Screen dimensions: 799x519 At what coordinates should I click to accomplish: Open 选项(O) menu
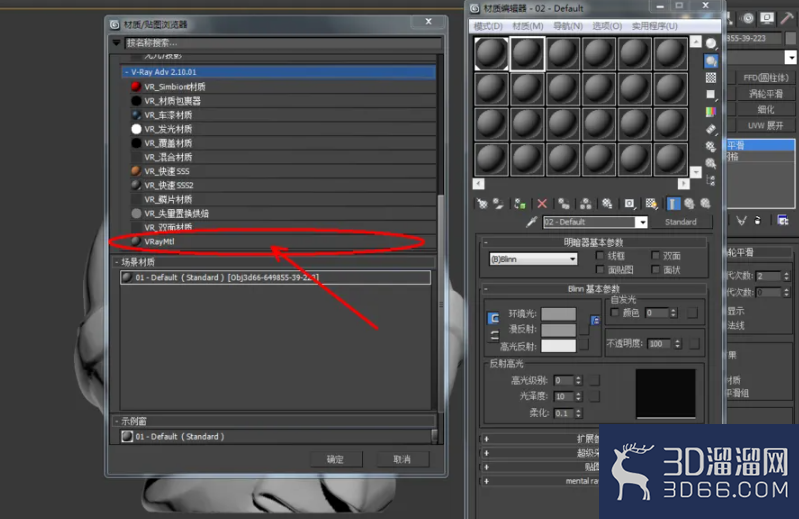607,26
